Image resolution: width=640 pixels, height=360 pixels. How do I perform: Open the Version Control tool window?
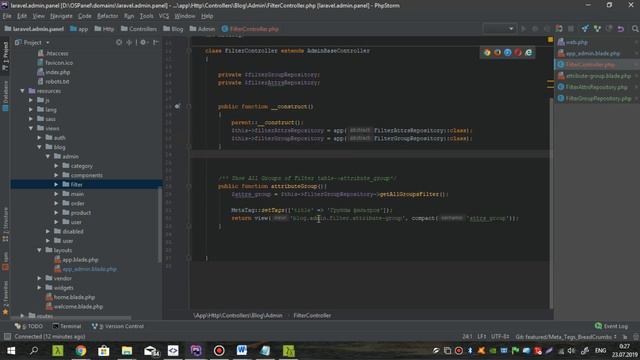tap(118, 326)
